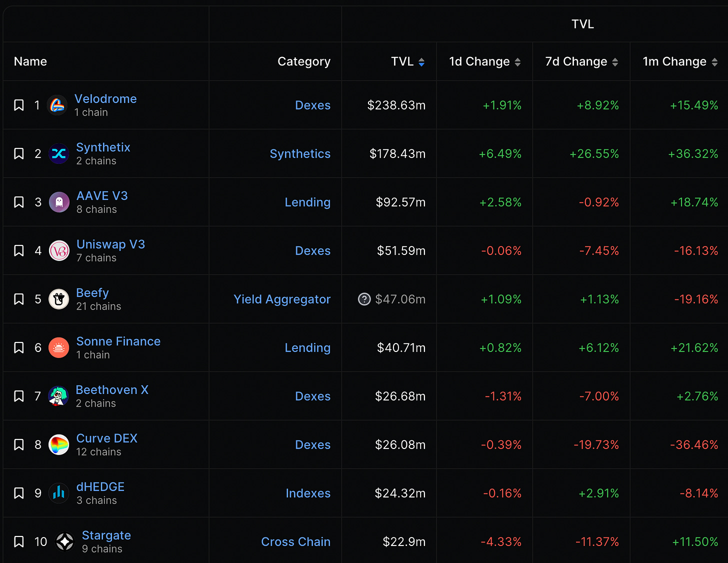The image size is (728, 563).
Task: Click the Sonne Finance sun logo
Action: point(59,347)
